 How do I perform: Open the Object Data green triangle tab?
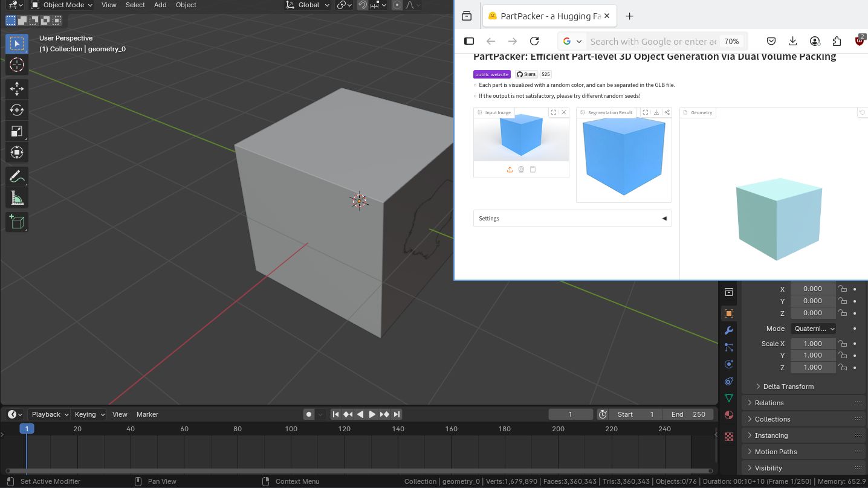pos(728,398)
